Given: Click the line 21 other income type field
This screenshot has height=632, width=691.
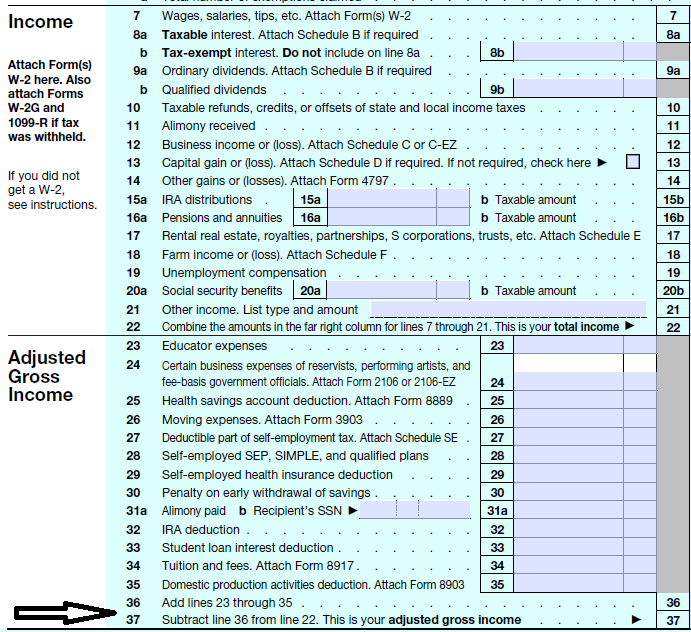Looking at the screenshot, I should [508, 309].
